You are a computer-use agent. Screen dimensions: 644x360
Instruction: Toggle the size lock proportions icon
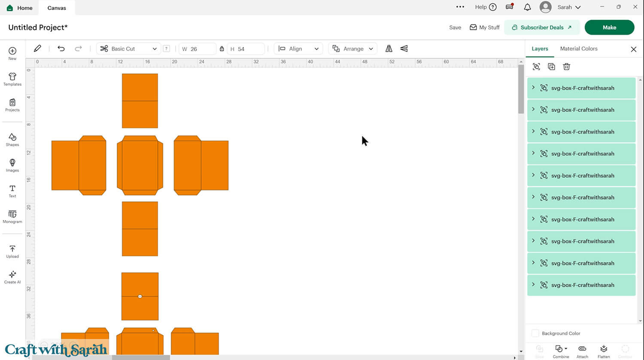[x=222, y=49]
